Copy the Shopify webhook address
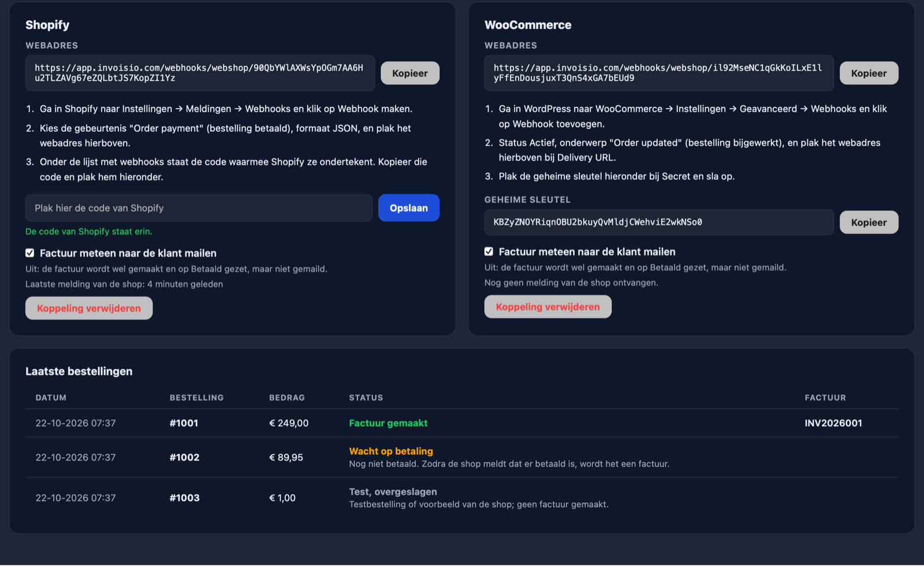The image size is (924, 567). (x=410, y=73)
